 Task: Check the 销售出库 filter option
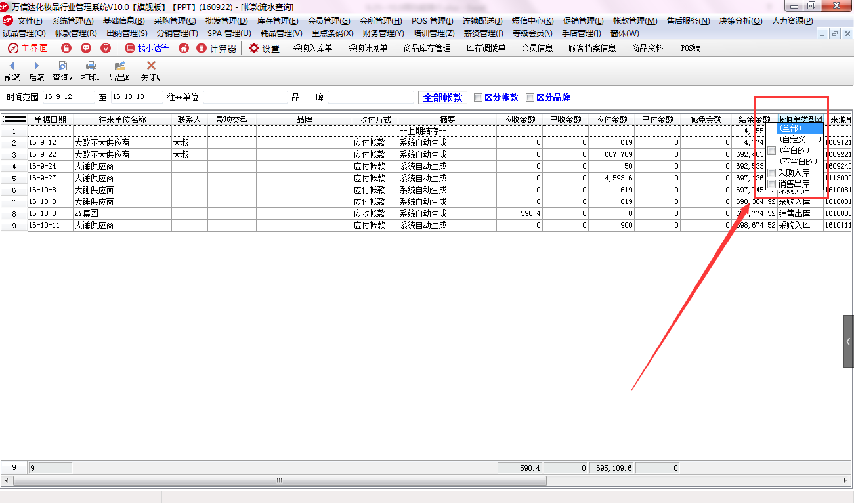[x=772, y=184]
